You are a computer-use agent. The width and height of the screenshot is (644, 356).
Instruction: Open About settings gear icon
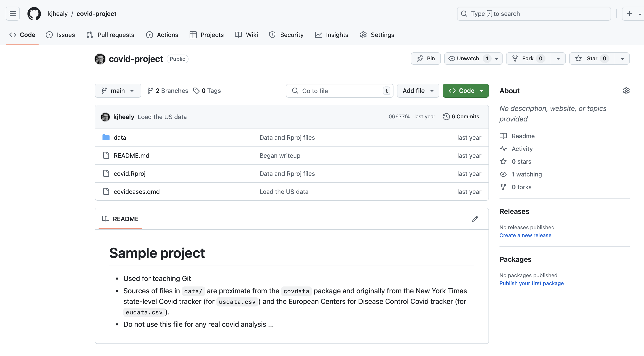click(626, 91)
